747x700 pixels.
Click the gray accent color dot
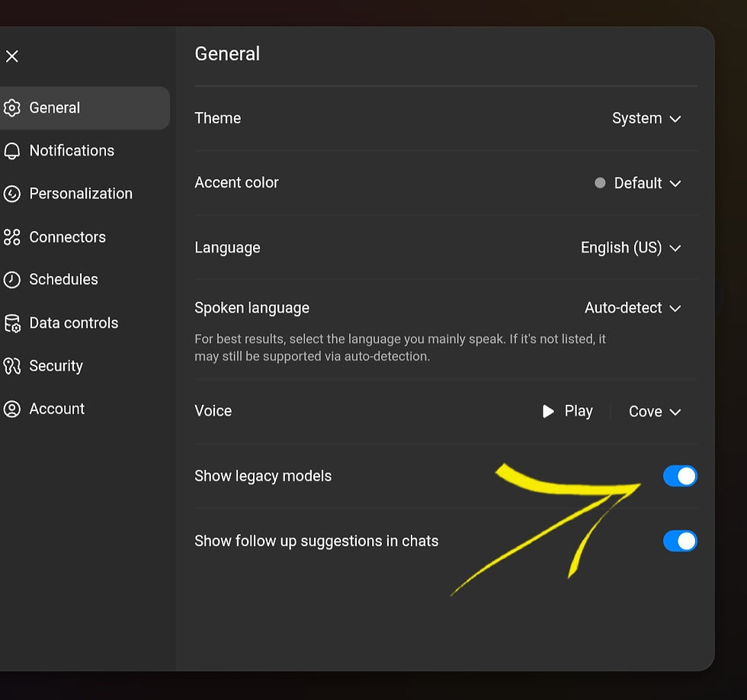(x=601, y=183)
